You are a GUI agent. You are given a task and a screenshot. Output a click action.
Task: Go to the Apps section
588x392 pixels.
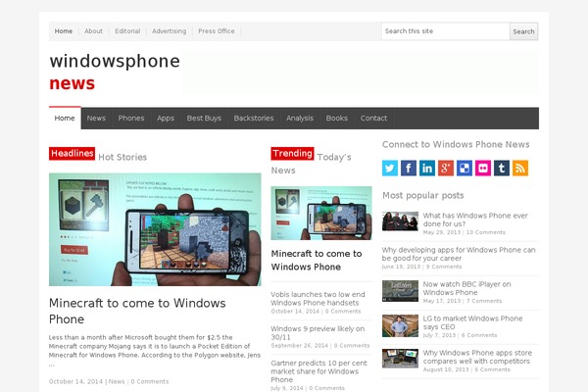pos(166,119)
